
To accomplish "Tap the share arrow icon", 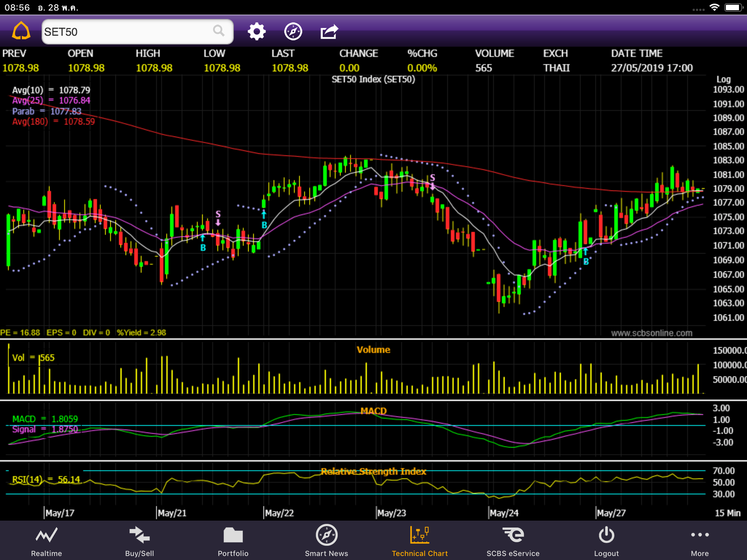I will click(x=329, y=32).
